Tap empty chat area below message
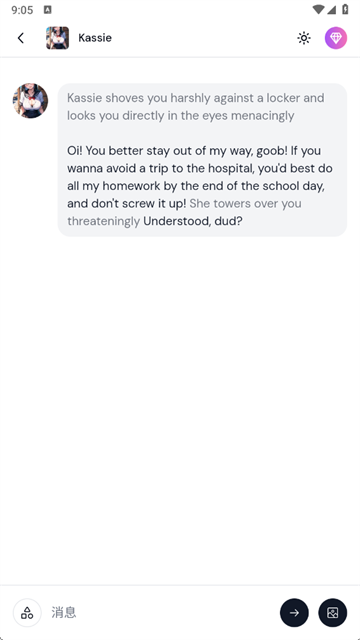Image resolution: width=360 pixels, height=640 pixels. [x=180, y=408]
